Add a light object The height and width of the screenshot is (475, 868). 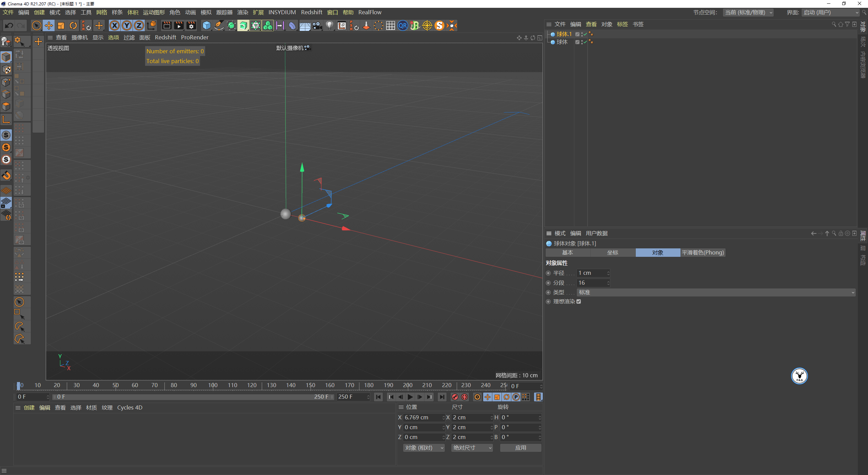click(x=329, y=25)
